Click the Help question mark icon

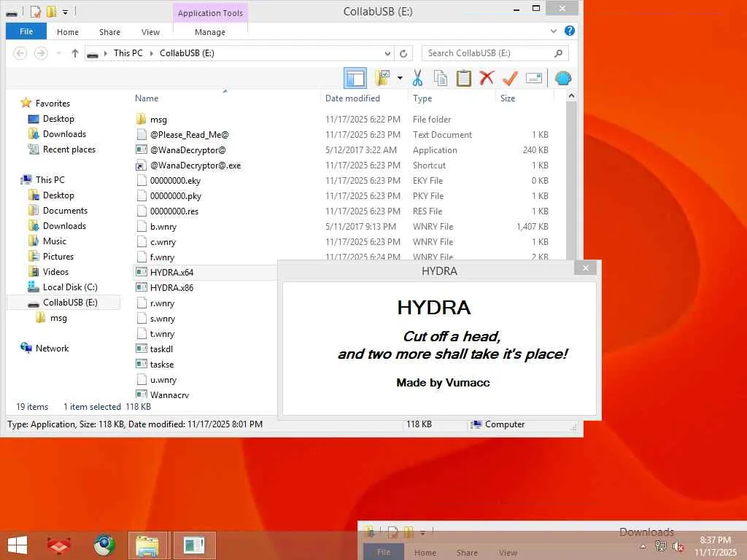pyautogui.click(x=569, y=31)
